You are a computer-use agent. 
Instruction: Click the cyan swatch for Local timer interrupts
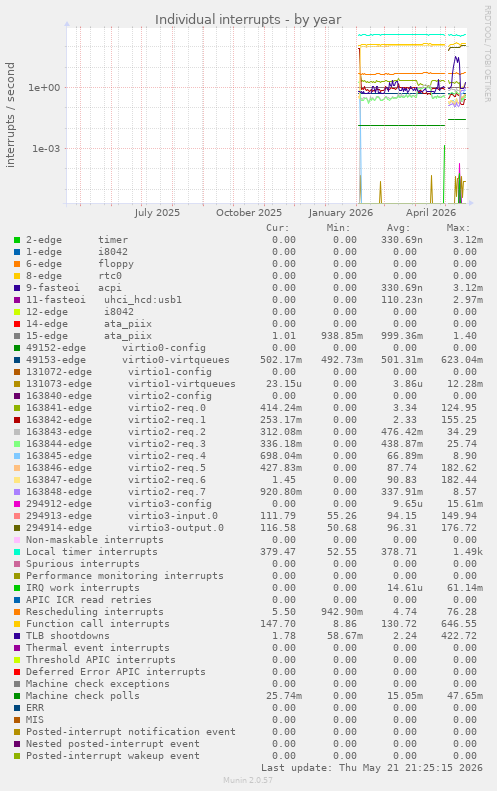pos(17,552)
